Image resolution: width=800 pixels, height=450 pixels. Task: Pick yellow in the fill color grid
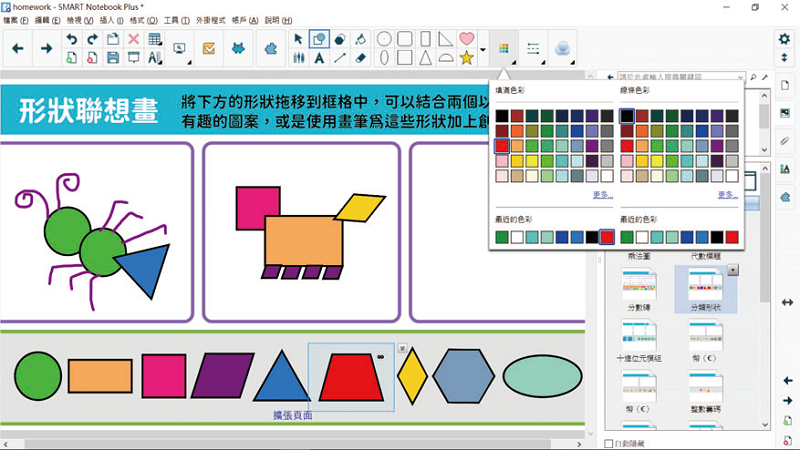pos(517,160)
